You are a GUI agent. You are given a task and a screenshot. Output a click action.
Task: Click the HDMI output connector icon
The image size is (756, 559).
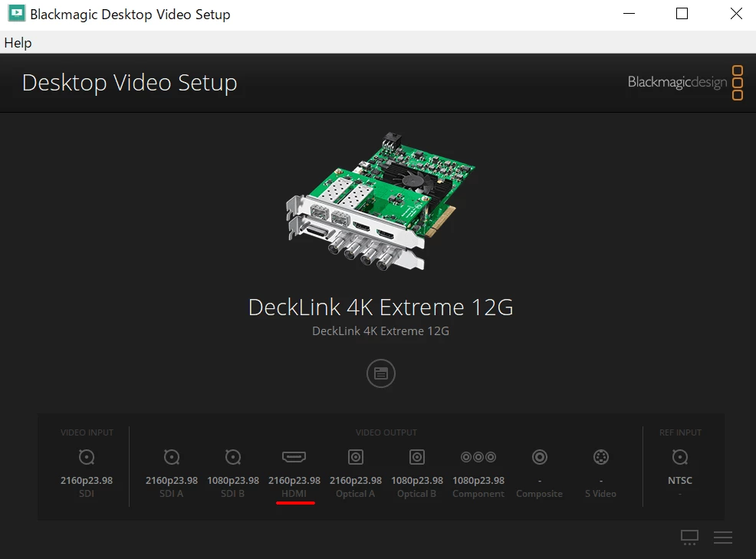click(x=294, y=456)
